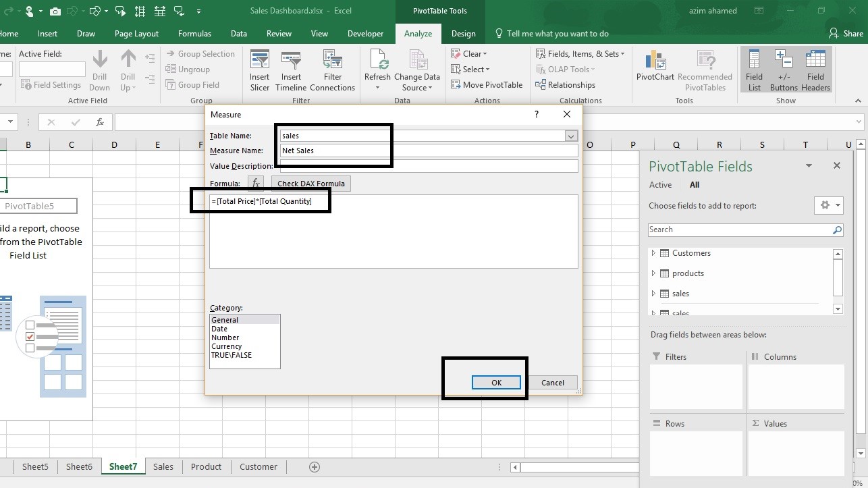Open the Table Name dropdown arrow
The height and width of the screenshot is (488, 868).
coord(572,136)
